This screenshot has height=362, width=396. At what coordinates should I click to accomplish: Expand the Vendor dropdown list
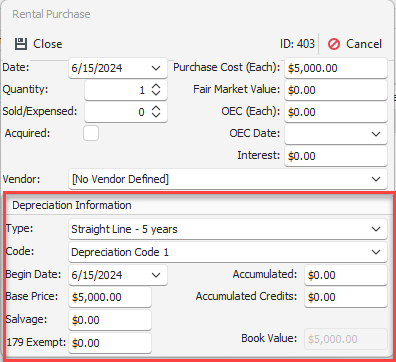point(376,179)
